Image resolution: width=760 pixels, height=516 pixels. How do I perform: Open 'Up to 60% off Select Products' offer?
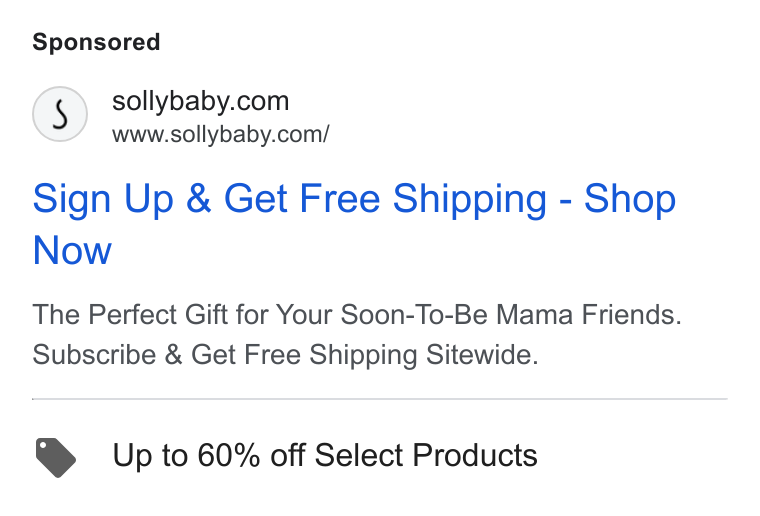[325, 455]
